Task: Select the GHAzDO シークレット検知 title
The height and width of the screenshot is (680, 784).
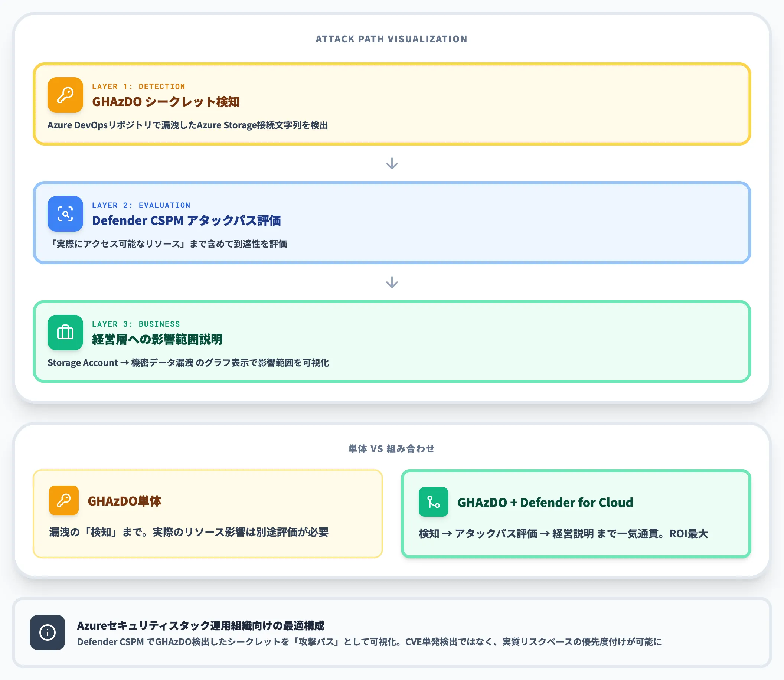Action: click(166, 102)
